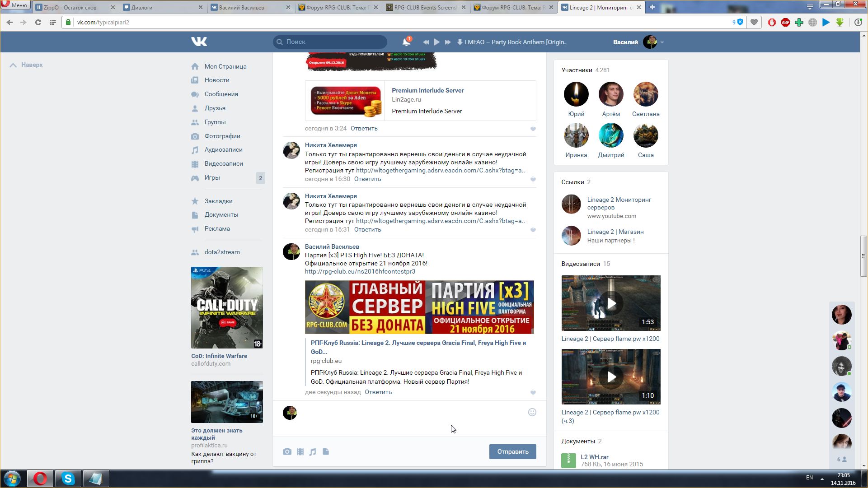This screenshot has height=488, width=868.
Task: Open L2 WH.rar document
Action: (x=594, y=457)
